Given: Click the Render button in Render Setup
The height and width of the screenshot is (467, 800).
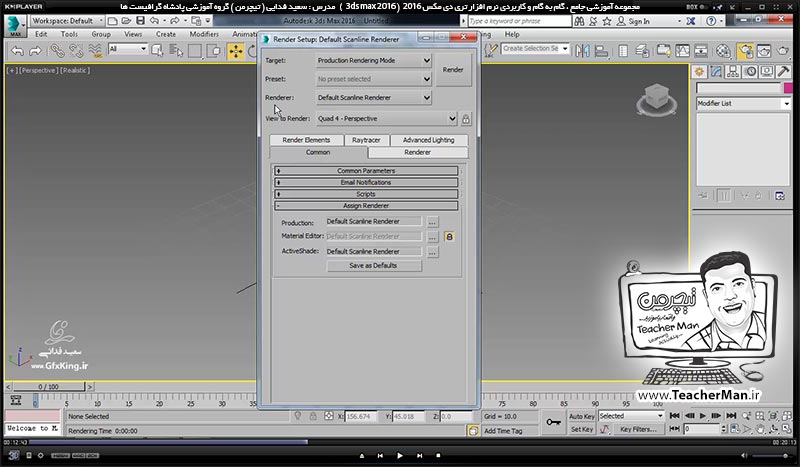Looking at the screenshot, I should [453, 70].
